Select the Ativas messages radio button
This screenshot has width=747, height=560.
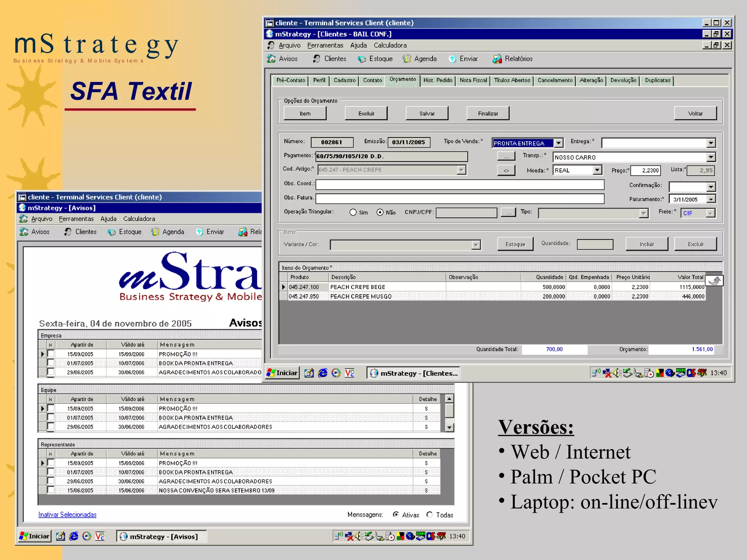(x=396, y=514)
